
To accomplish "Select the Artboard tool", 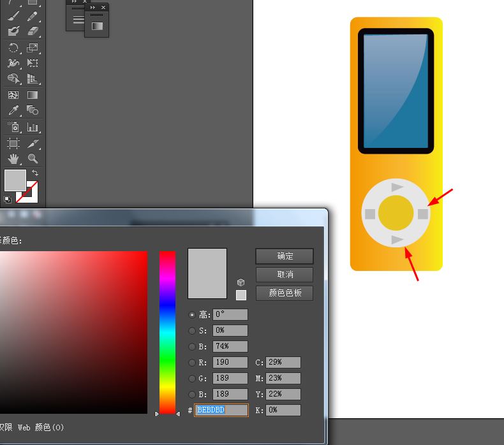I will (13, 143).
